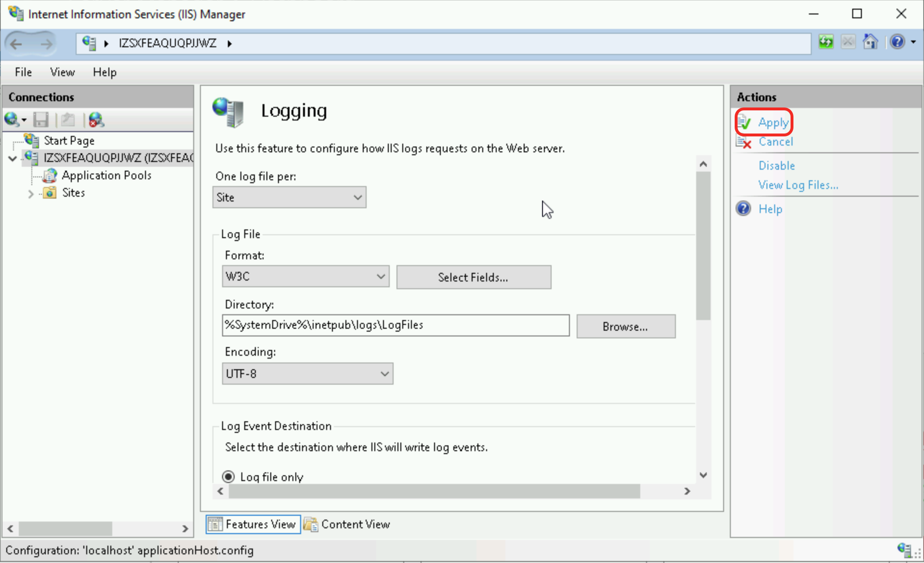Switch to the Content View tab
924x563 pixels.
click(x=347, y=524)
